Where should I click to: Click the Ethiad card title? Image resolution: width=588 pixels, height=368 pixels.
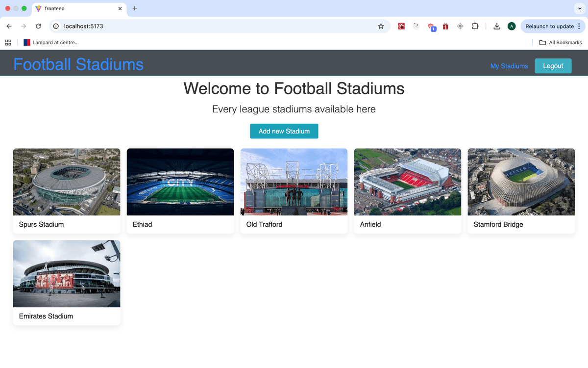click(x=142, y=224)
